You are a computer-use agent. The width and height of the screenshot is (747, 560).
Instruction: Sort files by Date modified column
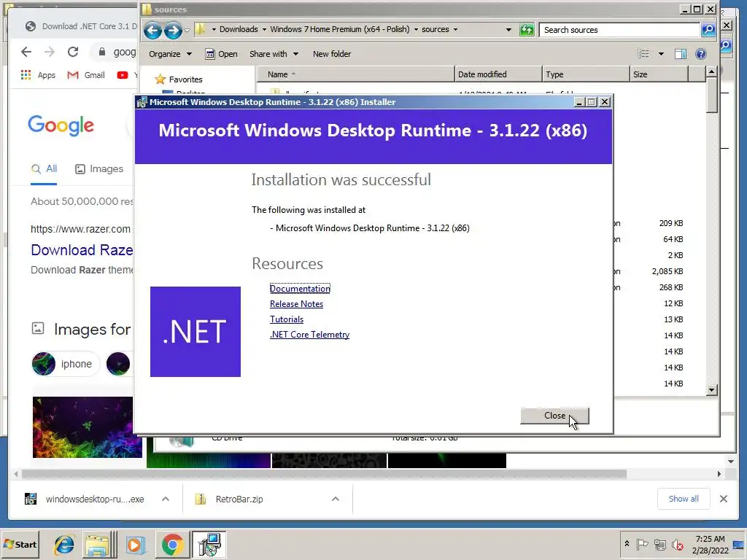[498, 74]
